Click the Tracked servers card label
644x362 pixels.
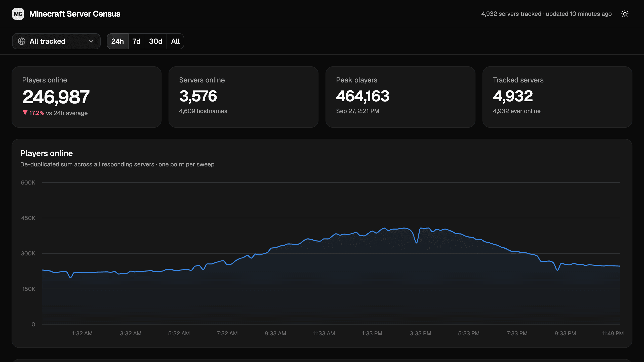click(518, 80)
